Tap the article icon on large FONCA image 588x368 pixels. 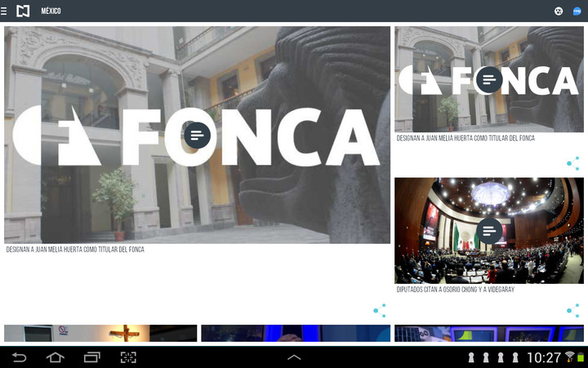pos(198,135)
